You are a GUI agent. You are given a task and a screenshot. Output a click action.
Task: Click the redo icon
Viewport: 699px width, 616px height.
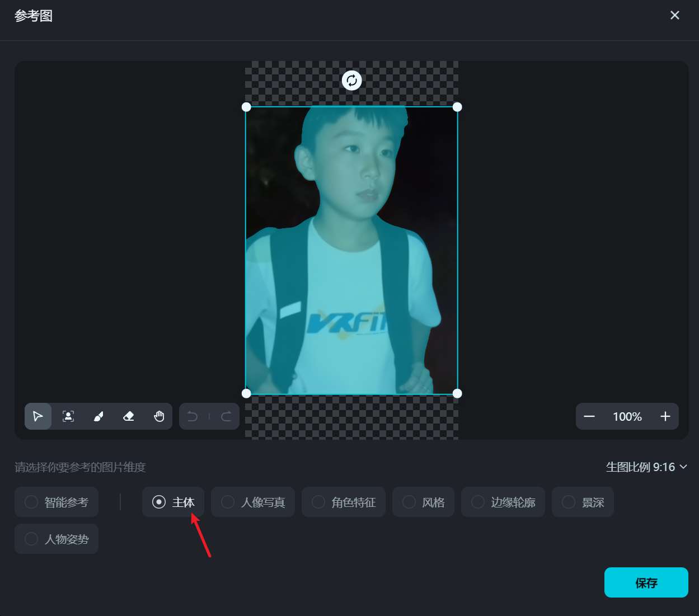(225, 416)
